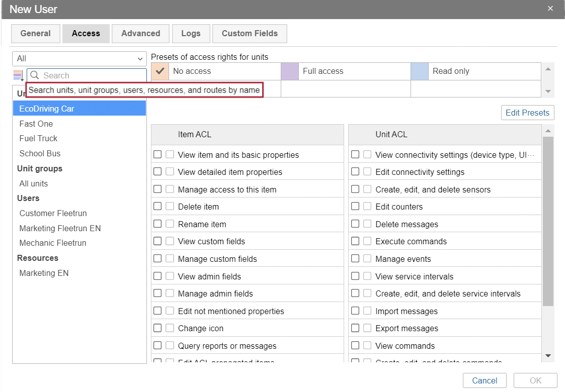Screen dimensions: 565x392
Task: Click into the Search input field
Action: coord(91,75)
